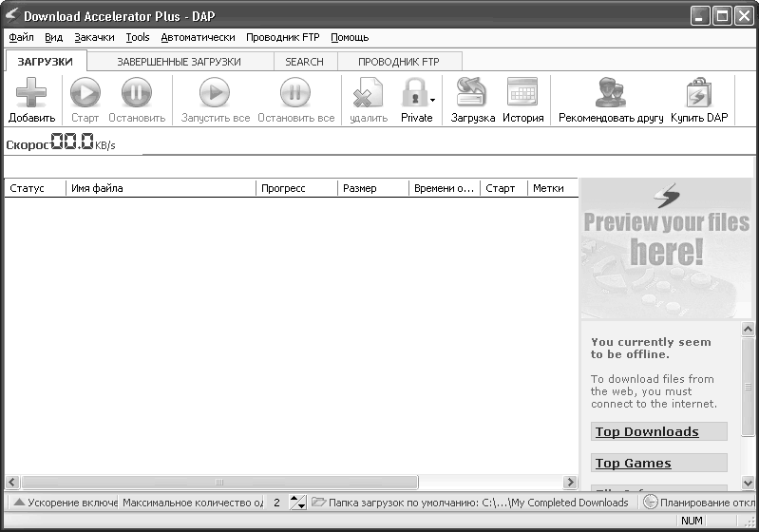Viewport: 759px width, 532px height.
Task: Open the Автоматически menu
Action: [198, 37]
